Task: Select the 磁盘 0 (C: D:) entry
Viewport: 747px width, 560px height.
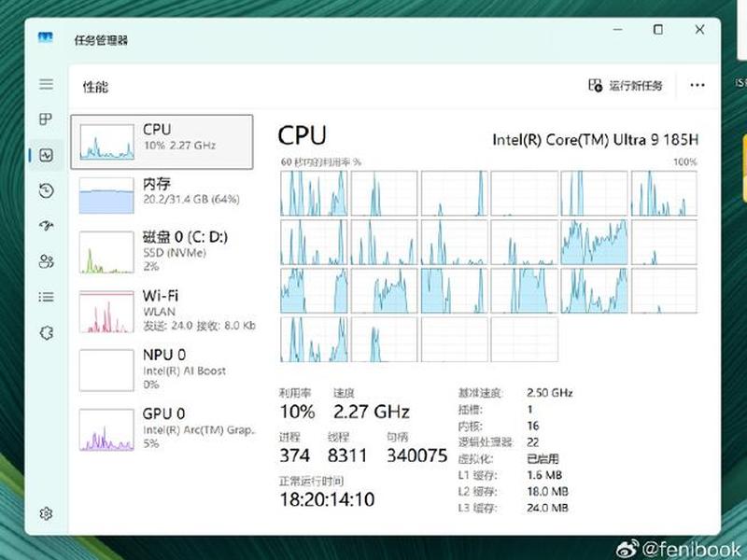Action: [x=162, y=251]
